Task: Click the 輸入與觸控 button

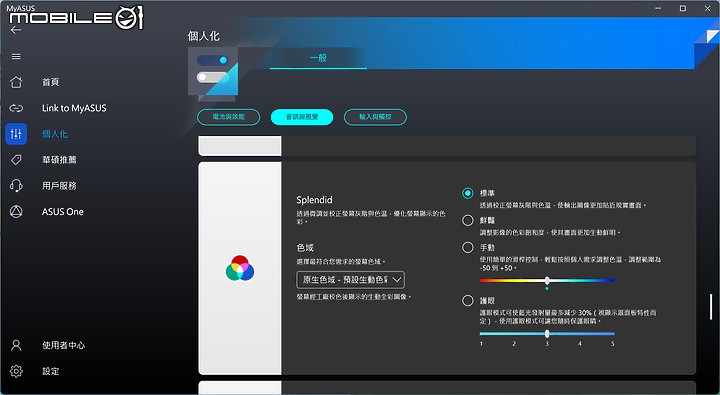Action: (x=375, y=117)
